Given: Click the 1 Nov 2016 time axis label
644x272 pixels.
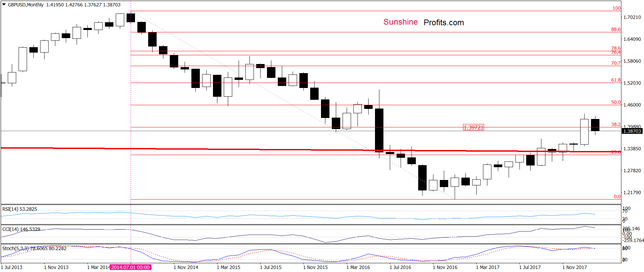Looking at the screenshot, I should [445, 267].
